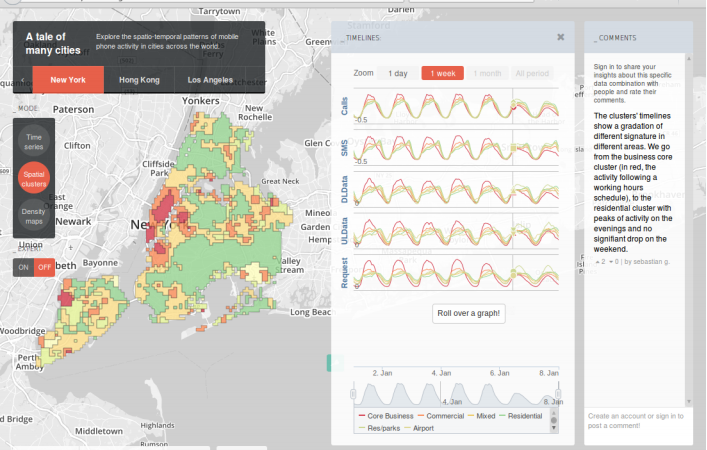Image resolution: width=707 pixels, height=450 pixels.
Task: Set zoom to 1 day
Action: (397, 73)
